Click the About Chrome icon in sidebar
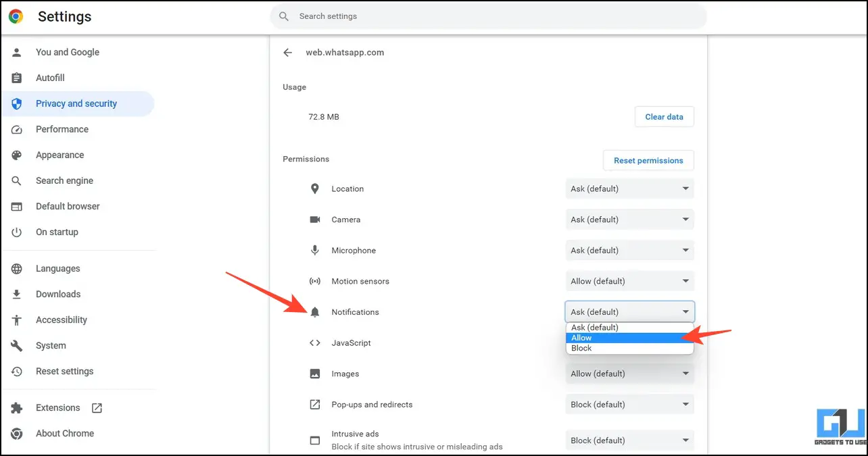This screenshot has width=868, height=456. (17, 433)
